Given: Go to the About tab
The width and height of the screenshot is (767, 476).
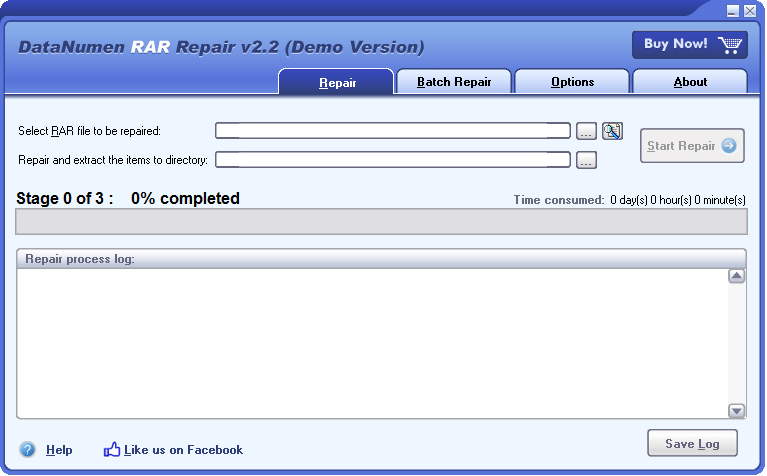Looking at the screenshot, I should tap(690, 82).
